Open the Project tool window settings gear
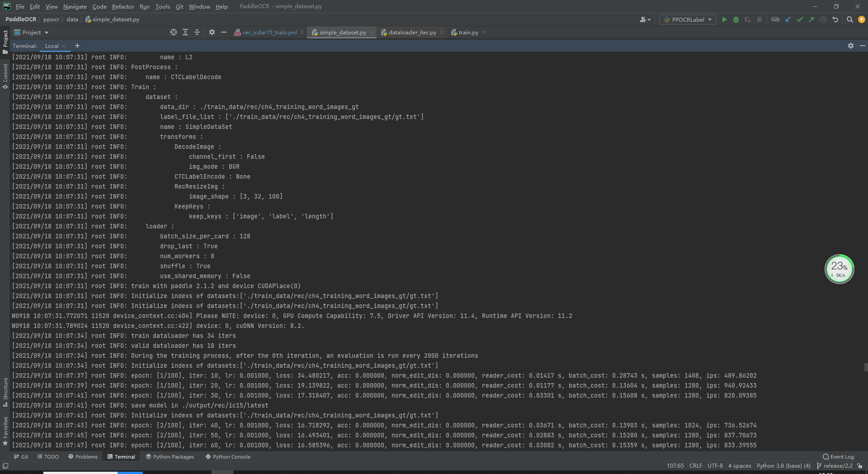868x474 pixels. (212, 33)
